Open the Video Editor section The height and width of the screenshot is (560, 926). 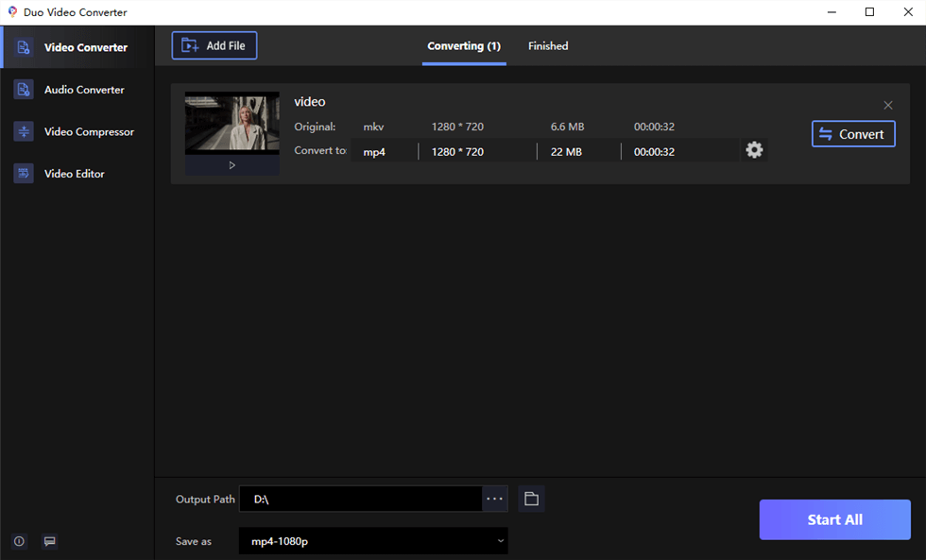pos(77,174)
